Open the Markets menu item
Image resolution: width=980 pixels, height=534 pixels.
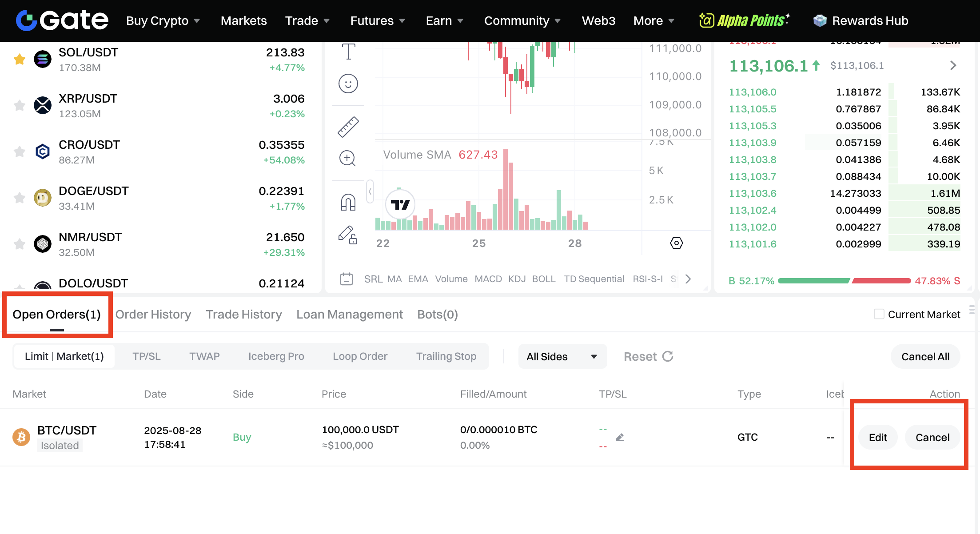[x=243, y=21]
